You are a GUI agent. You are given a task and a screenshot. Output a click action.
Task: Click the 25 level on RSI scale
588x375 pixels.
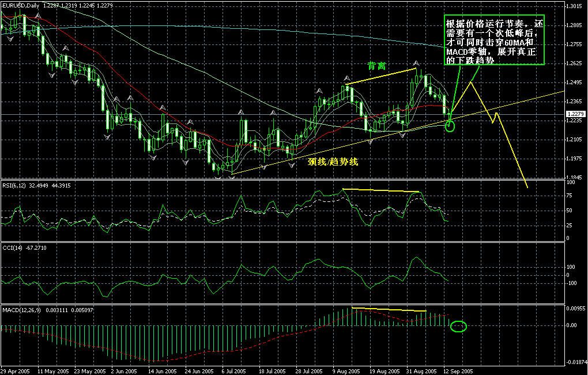569,225
